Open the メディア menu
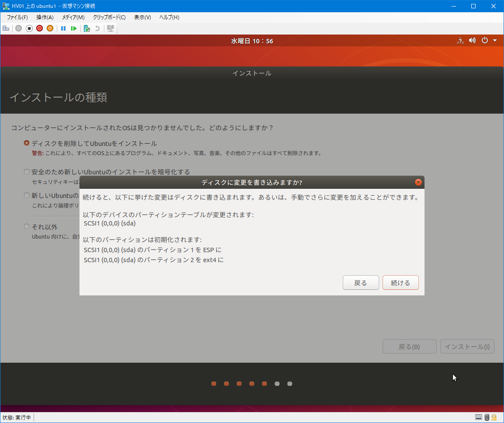 72,17
